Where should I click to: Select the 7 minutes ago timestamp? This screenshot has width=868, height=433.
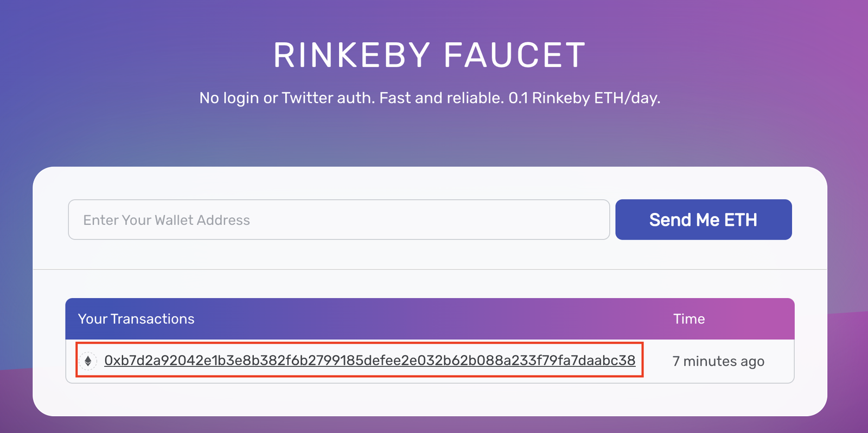point(718,361)
